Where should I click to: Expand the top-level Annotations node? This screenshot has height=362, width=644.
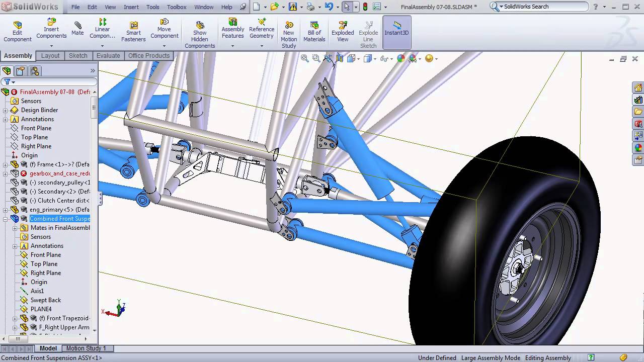[x=6, y=119]
